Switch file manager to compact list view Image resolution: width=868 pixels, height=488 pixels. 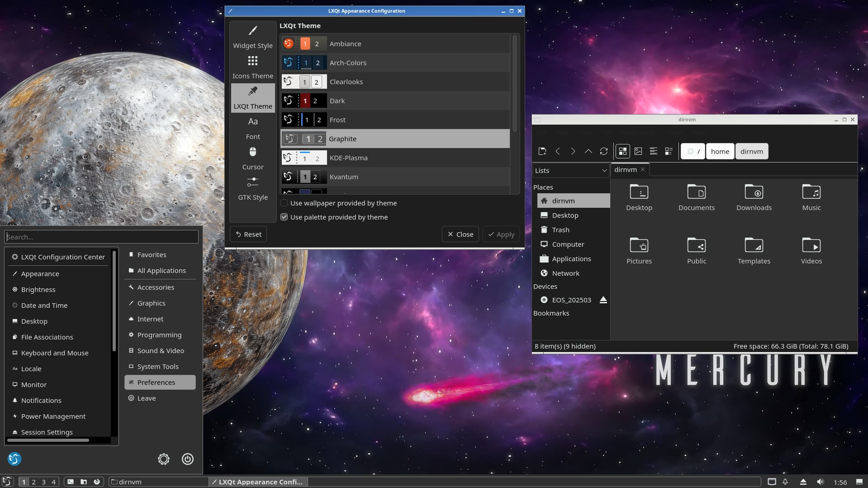point(654,151)
